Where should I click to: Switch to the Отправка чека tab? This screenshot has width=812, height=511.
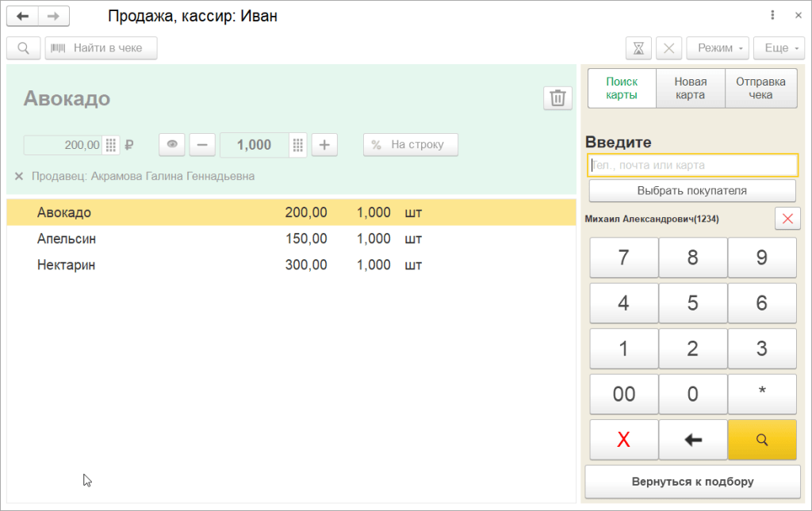pos(760,88)
